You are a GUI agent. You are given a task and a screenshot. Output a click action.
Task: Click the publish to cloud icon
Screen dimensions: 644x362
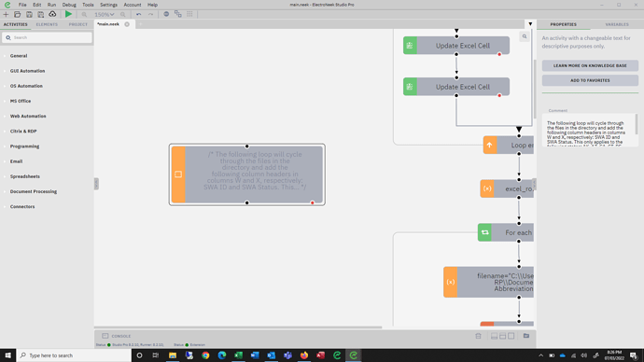pos(52,14)
